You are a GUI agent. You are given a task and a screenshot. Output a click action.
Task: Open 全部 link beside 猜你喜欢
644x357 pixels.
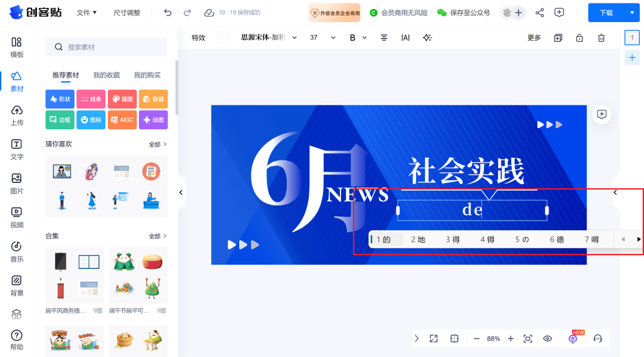pyautogui.click(x=157, y=144)
